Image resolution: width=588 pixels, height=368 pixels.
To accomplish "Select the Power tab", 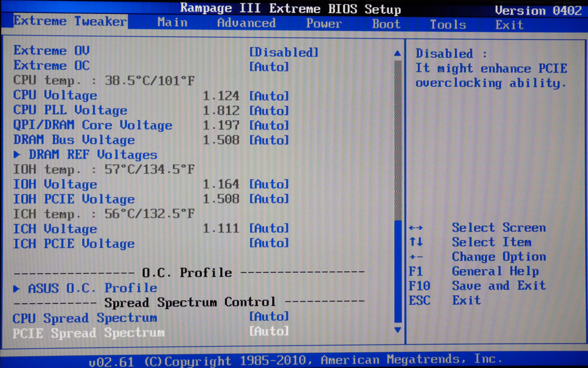I will coord(324,23).
